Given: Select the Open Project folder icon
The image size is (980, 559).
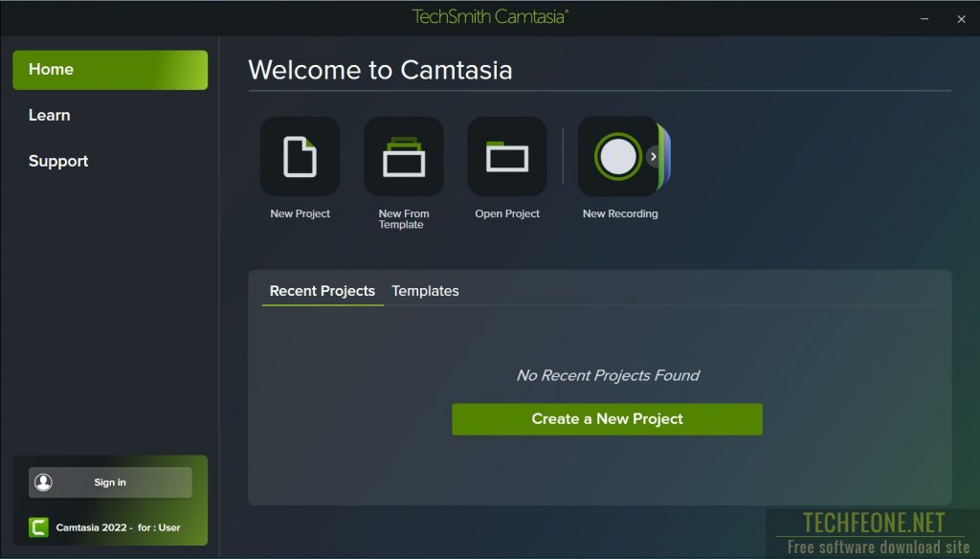Looking at the screenshot, I should [507, 156].
